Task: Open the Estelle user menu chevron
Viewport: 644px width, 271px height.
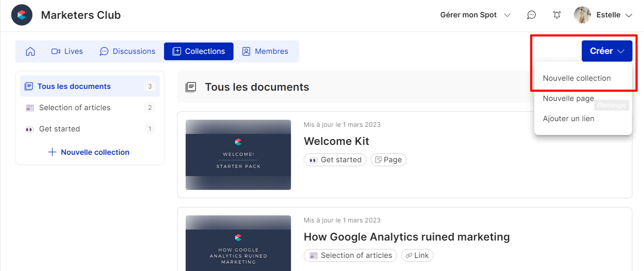Action: point(629,15)
